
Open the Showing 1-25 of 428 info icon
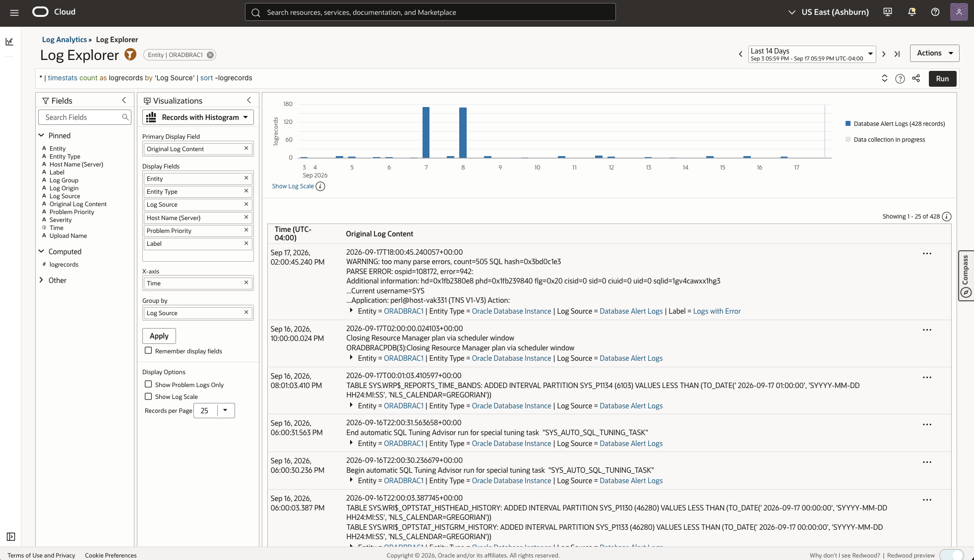[x=947, y=217]
